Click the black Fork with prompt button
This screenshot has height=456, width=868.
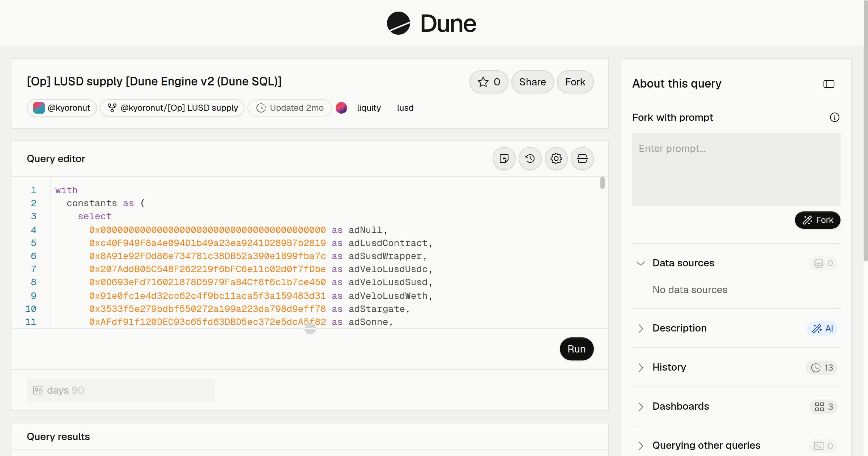[817, 220]
